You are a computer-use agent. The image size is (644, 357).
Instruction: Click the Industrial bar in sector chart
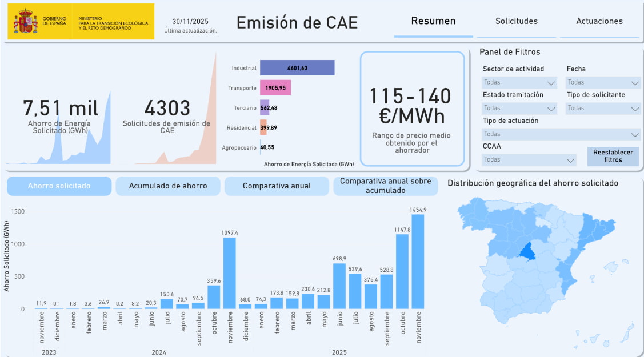click(297, 68)
